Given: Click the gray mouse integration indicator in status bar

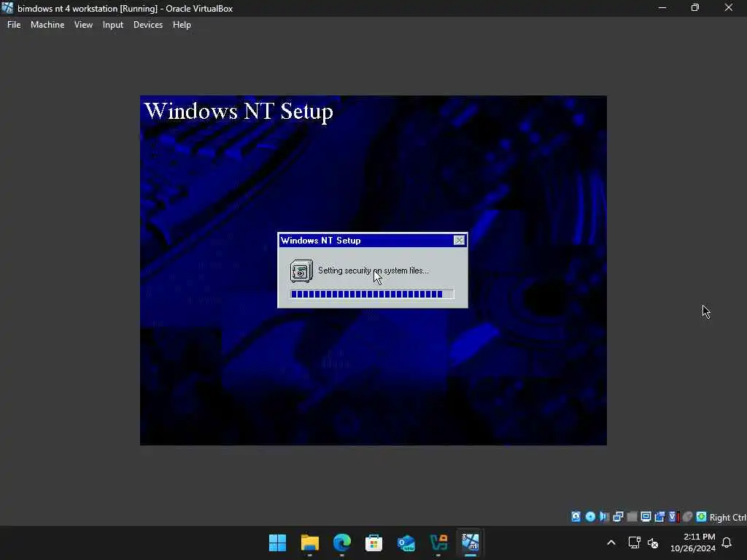Looking at the screenshot, I should 687,517.
